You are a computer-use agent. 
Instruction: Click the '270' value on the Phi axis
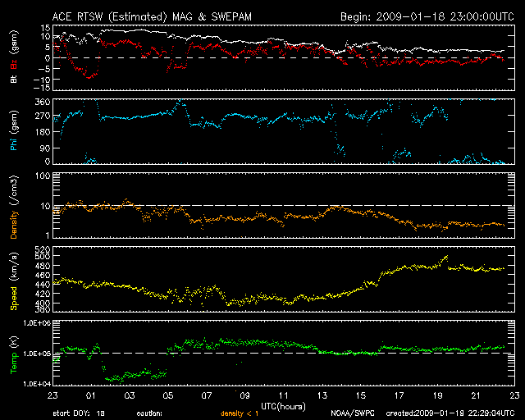click(x=43, y=116)
